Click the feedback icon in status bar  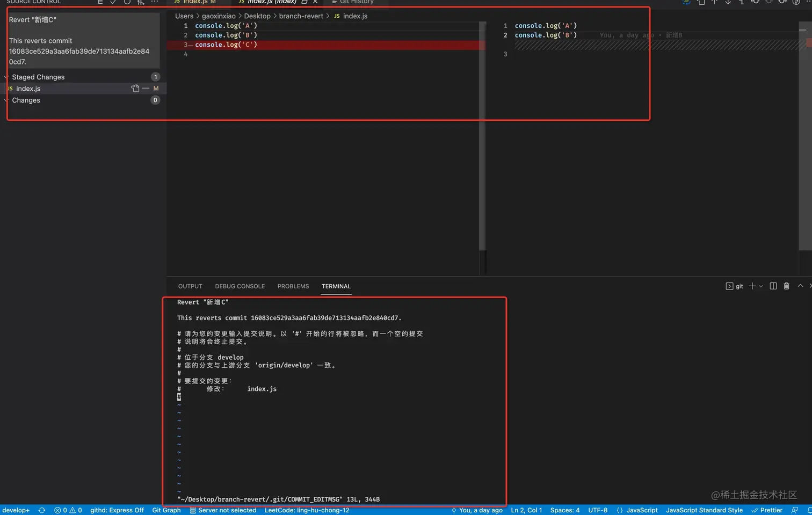[795, 510]
